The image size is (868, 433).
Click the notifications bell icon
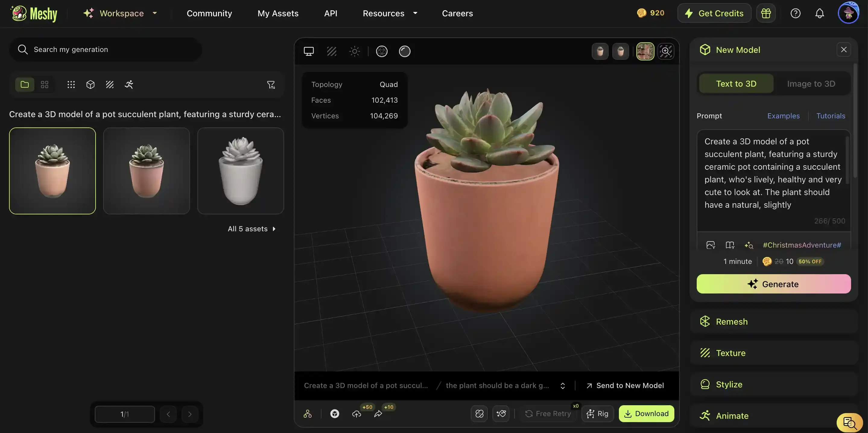819,13
